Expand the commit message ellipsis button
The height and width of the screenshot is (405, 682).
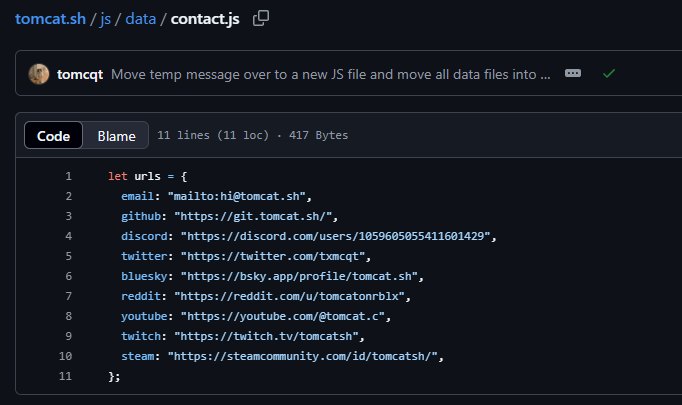(573, 74)
